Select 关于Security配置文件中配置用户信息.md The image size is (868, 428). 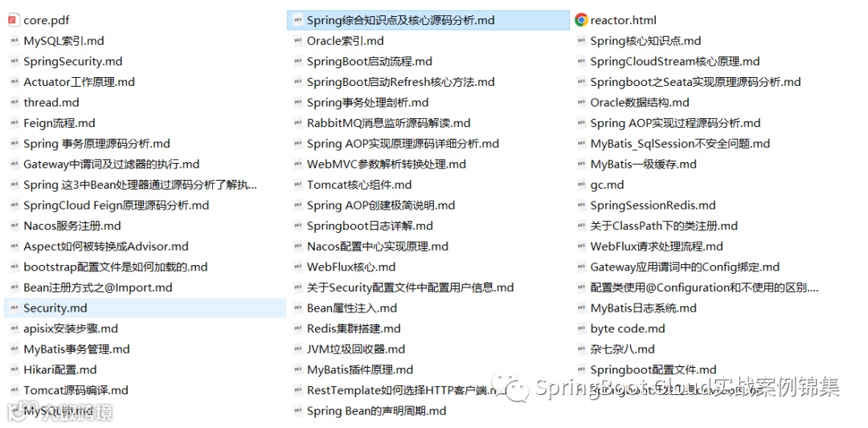410,287
